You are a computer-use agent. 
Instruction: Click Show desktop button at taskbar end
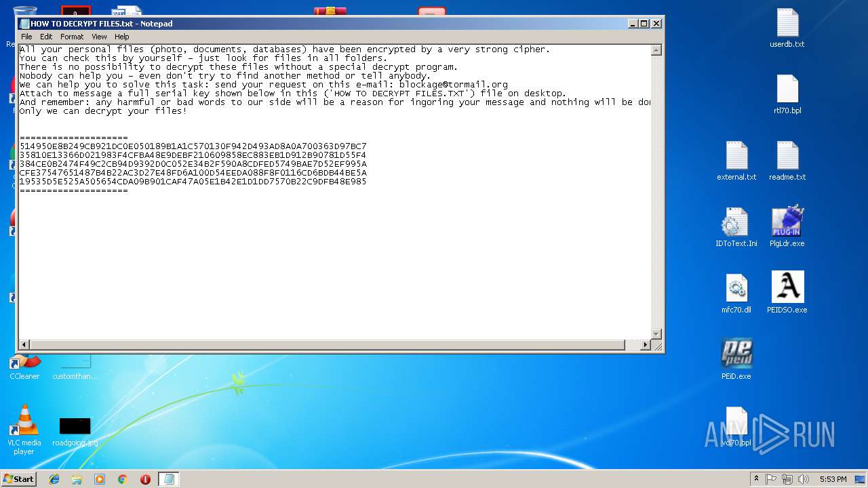click(x=861, y=479)
